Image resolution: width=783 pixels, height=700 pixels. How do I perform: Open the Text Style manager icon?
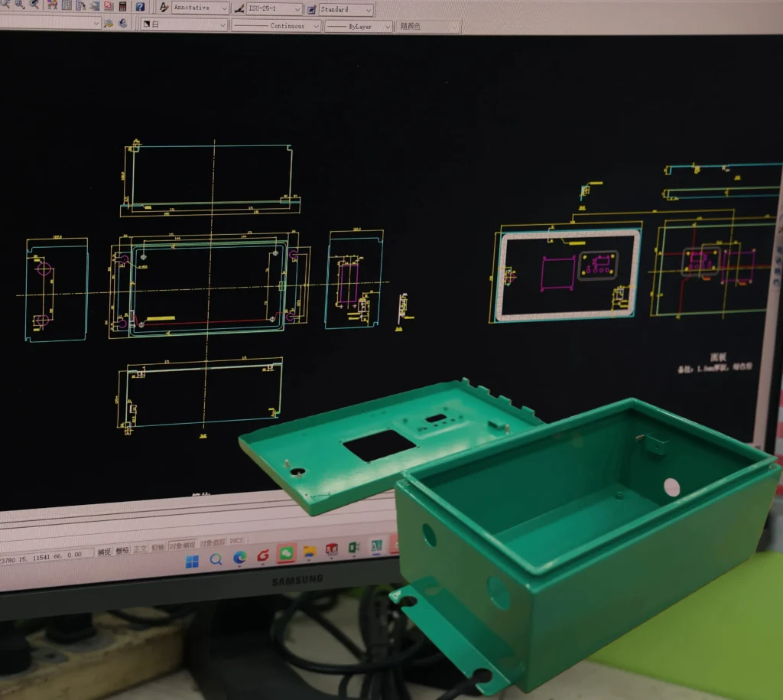coord(164,8)
